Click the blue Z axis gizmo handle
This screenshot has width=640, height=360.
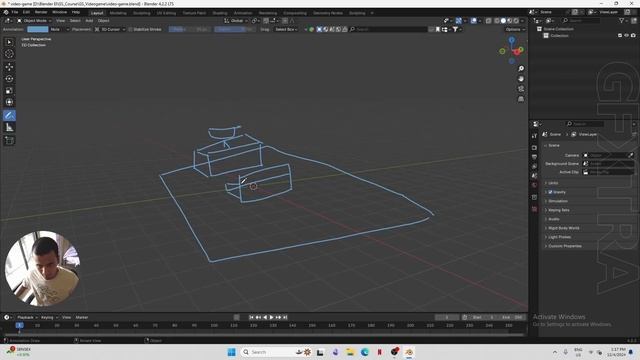coord(511,39)
